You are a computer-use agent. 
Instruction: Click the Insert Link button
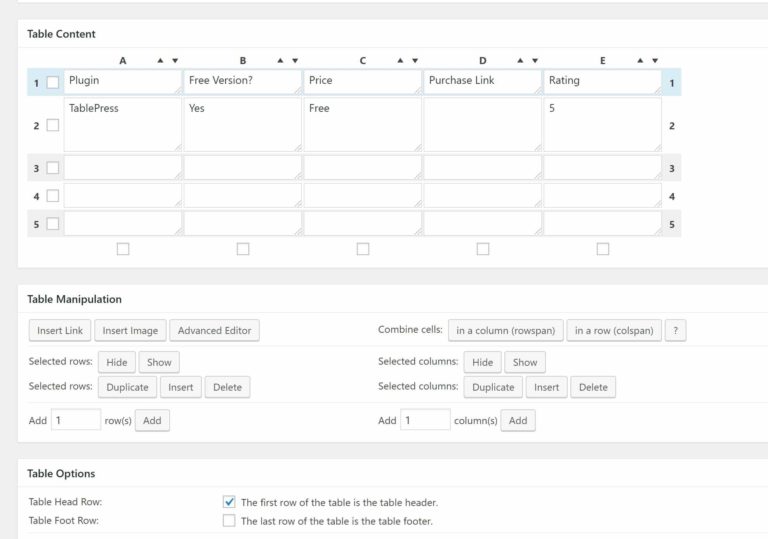(60, 331)
